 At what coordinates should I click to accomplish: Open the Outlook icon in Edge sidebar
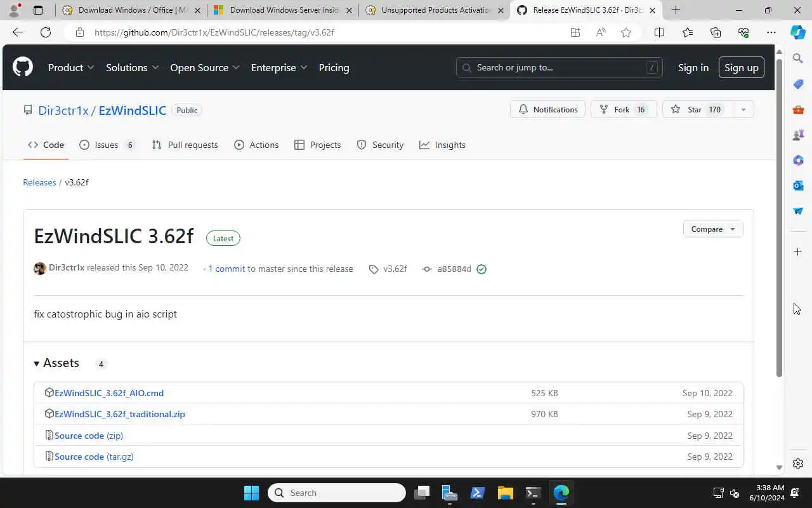[798, 185]
